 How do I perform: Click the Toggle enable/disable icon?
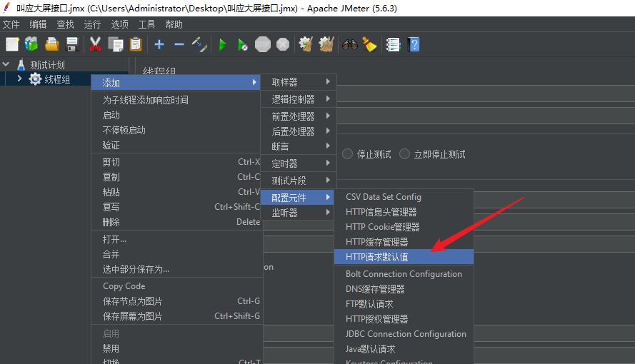click(199, 44)
